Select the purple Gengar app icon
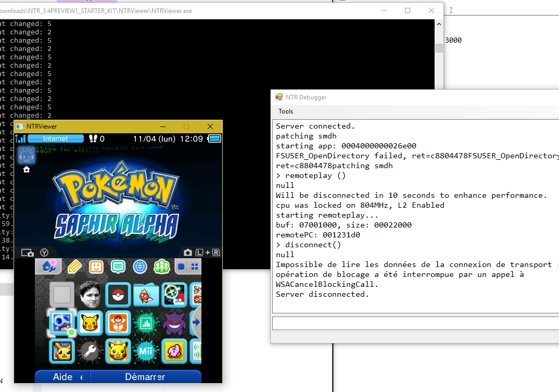Screen dimensions: 559x392 click(174, 323)
